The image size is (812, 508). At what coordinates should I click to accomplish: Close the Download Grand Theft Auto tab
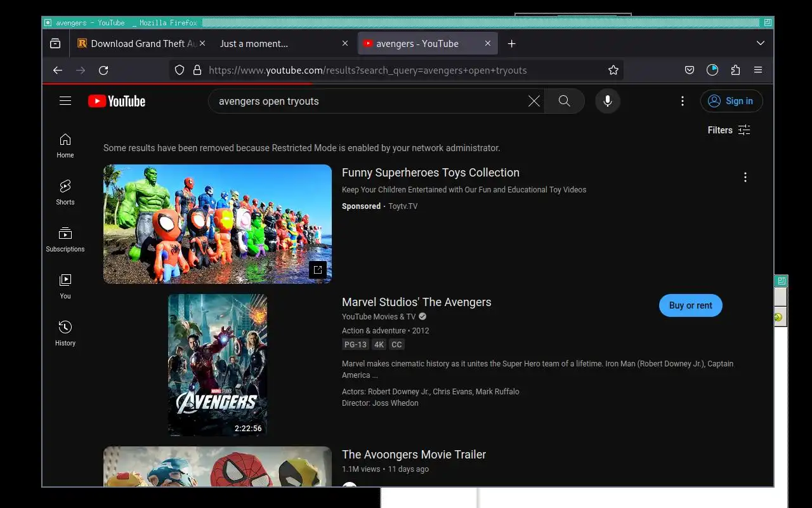[x=202, y=44]
